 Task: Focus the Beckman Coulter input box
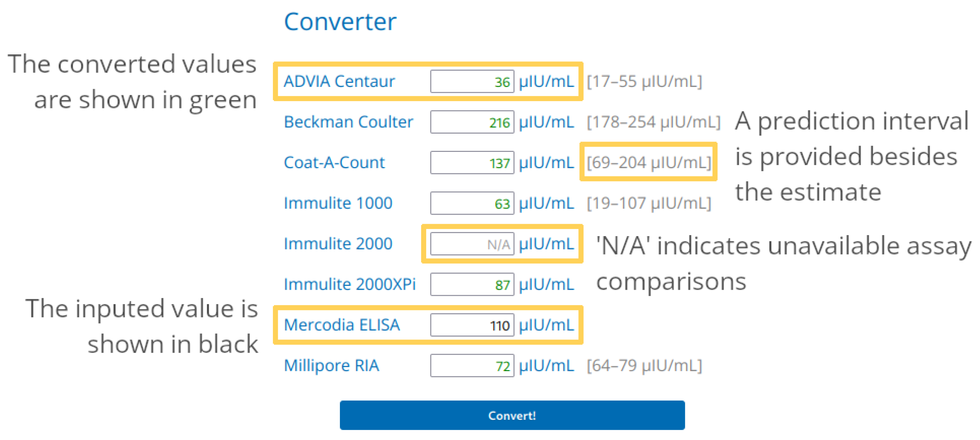coord(472,122)
